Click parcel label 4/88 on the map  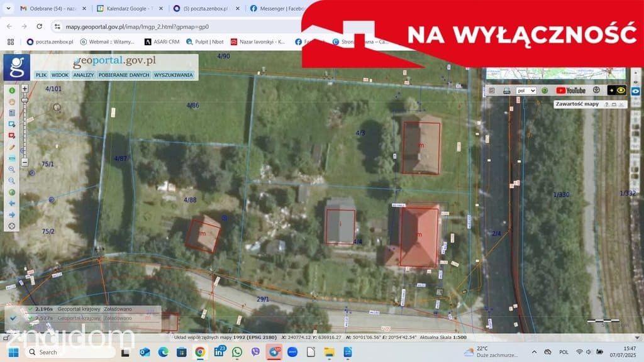pyautogui.click(x=190, y=200)
